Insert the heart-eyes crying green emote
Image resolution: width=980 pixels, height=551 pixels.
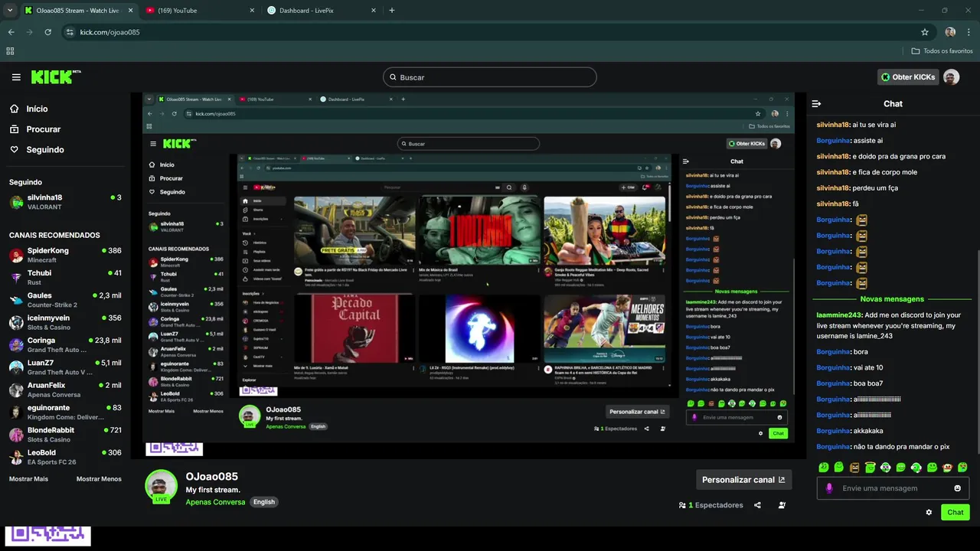pos(963,467)
